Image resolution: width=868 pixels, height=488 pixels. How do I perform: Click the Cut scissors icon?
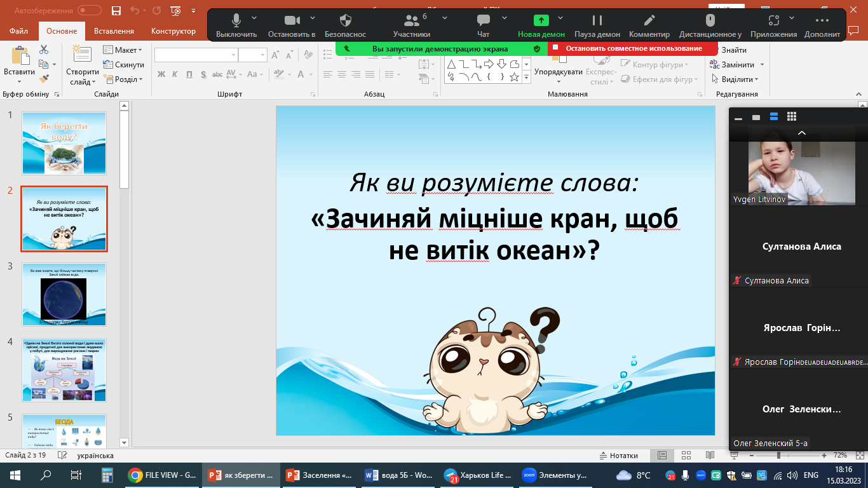[x=44, y=50]
